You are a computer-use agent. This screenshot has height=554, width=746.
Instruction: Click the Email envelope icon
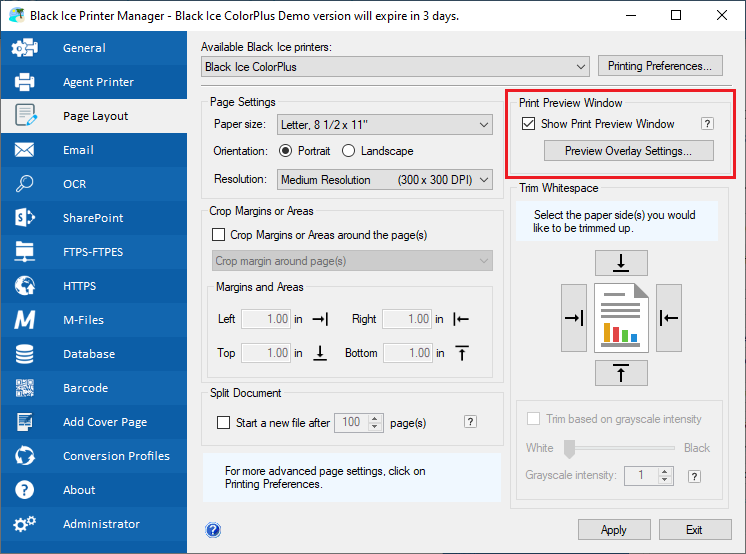(24, 150)
